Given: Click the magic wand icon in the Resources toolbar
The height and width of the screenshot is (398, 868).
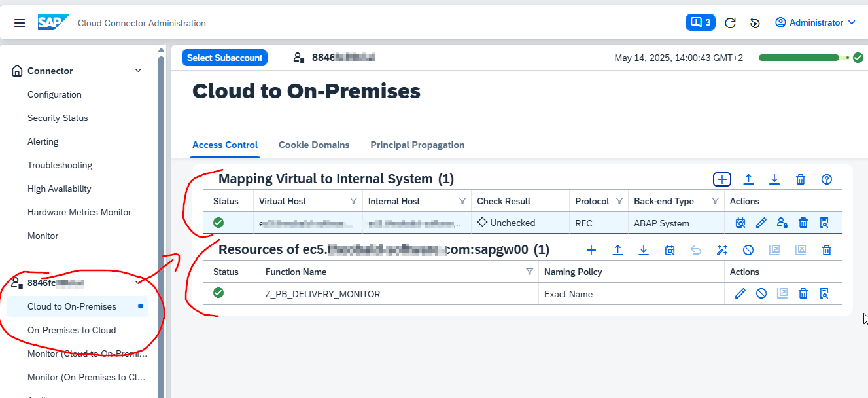Looking at the screenshot, I should pyautogui.click(x=722, y=250).
